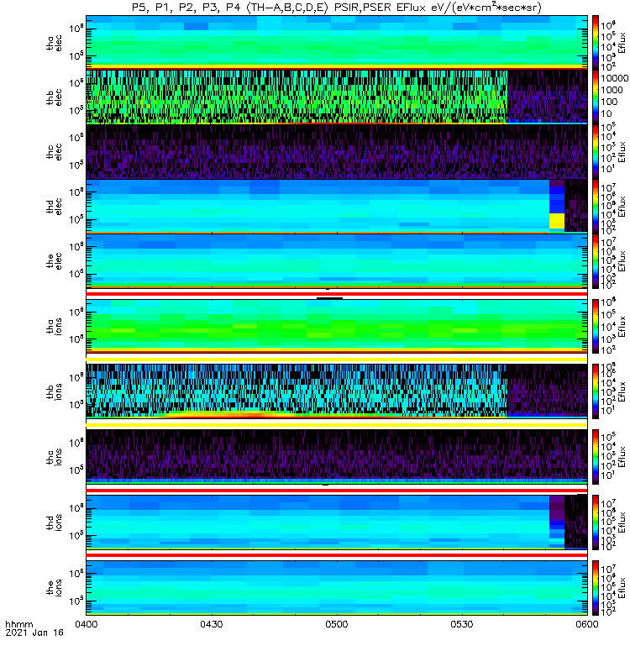
Task: Click the plot title mentioning PSIR,PSER EFlux
Action: 337,8
